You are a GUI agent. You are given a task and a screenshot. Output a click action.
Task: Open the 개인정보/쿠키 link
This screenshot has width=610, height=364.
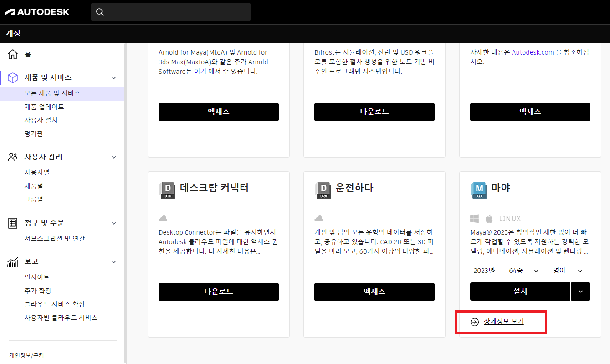click(26, 355)
